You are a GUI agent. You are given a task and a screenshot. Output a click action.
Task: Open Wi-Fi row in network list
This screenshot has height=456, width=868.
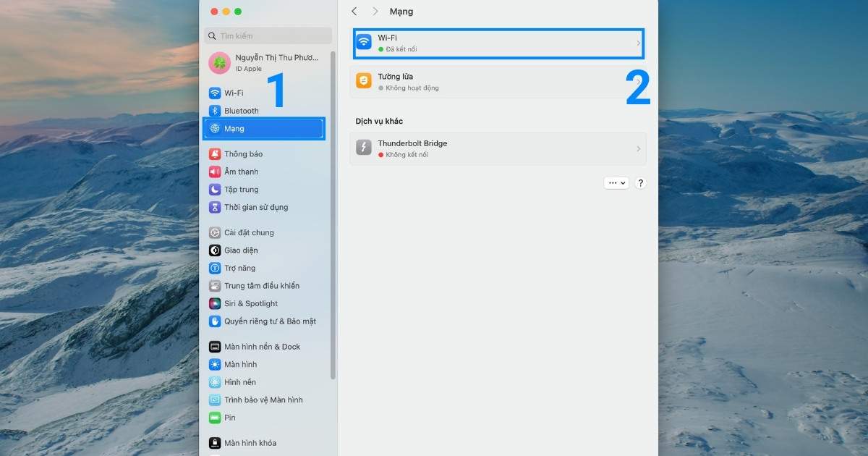498,43
